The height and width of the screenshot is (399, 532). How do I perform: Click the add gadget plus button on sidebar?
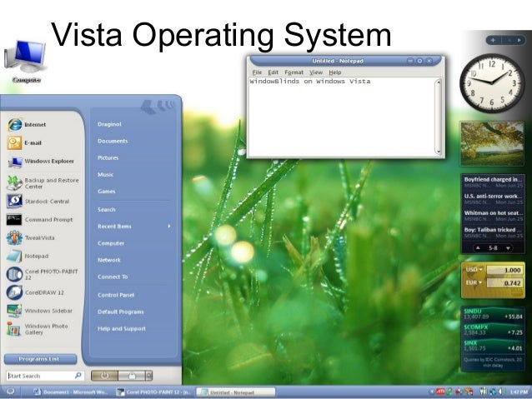tap(493, 40)
